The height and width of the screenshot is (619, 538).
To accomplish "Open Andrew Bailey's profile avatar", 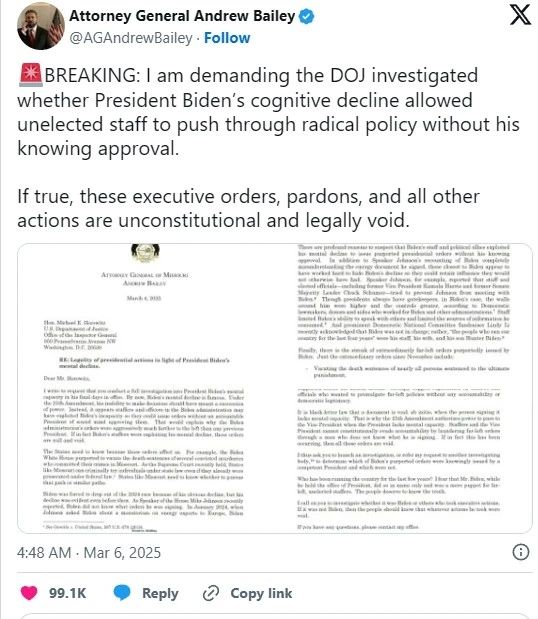I will [41, 26].
